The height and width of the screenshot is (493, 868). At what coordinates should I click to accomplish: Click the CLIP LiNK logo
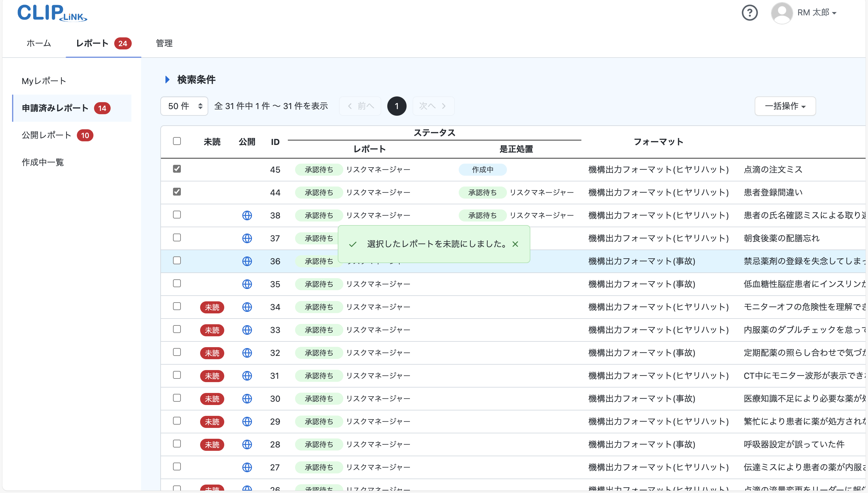click(52, 13)
